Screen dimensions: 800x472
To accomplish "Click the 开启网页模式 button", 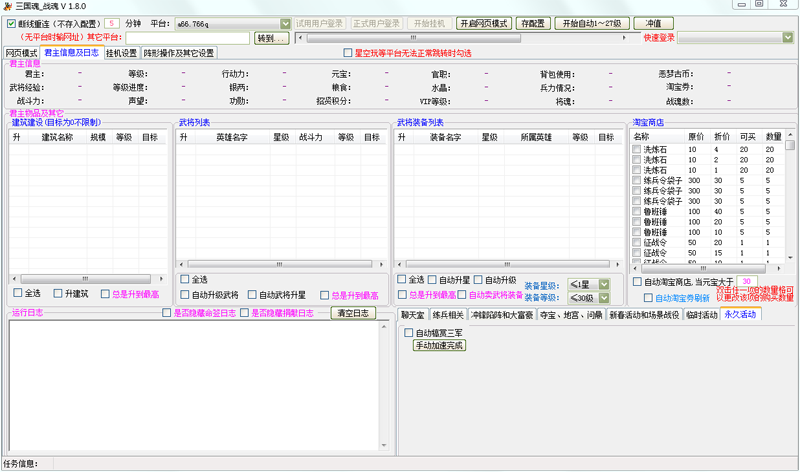I will tap(485, 23).
